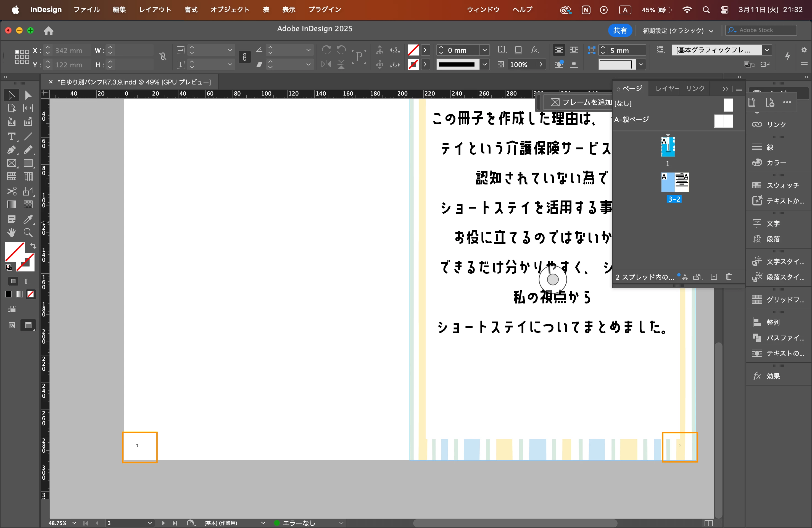812x528 pixels.
Task: Click create new page plus icon
Action: point(714,277)
